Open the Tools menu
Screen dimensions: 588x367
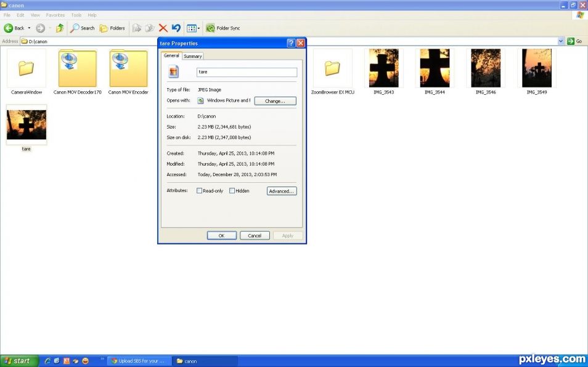pyautogui.click(x=76, y=15)
